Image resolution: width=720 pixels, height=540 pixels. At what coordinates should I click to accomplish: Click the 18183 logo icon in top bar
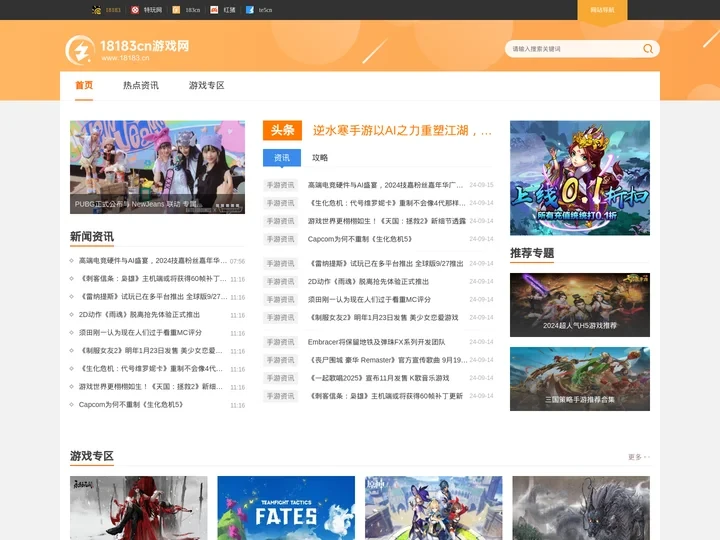click(x=96, y=10)
